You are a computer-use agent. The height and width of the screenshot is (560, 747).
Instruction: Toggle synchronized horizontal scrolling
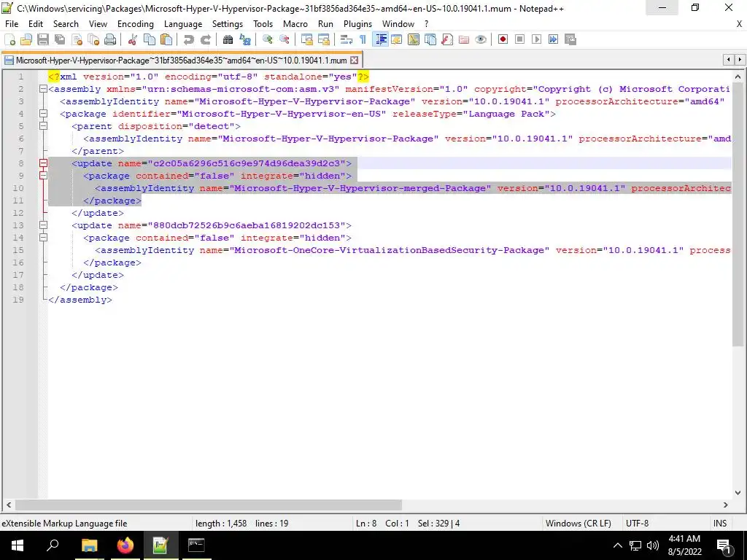tap(323, 39)
